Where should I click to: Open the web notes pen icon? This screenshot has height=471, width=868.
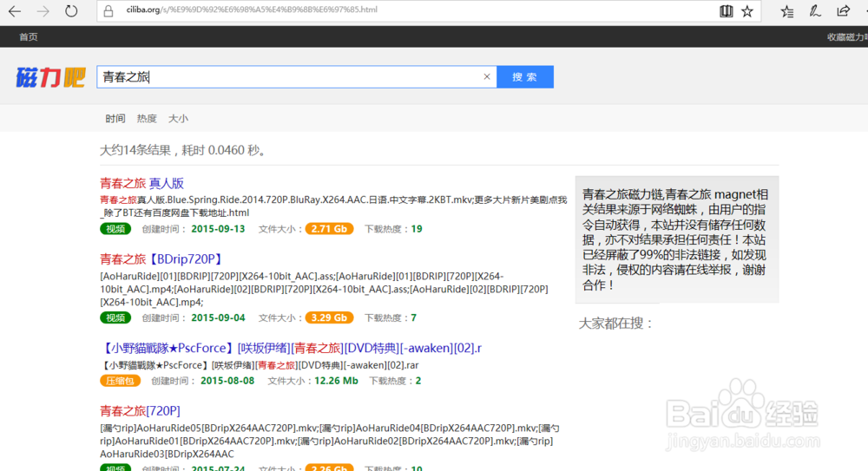(815, 11)
